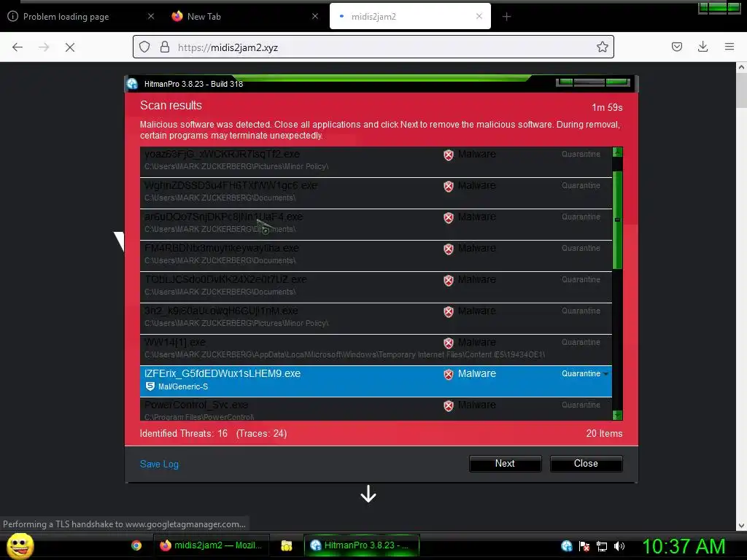Close the midis2jam2 tab
Image resolution: width=747 pixels, height=560 pixels.
[479, 16]
